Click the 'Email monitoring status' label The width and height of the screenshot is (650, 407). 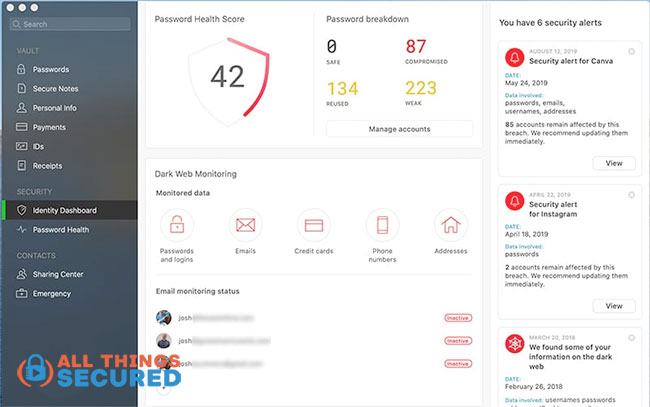pos(197,291)
